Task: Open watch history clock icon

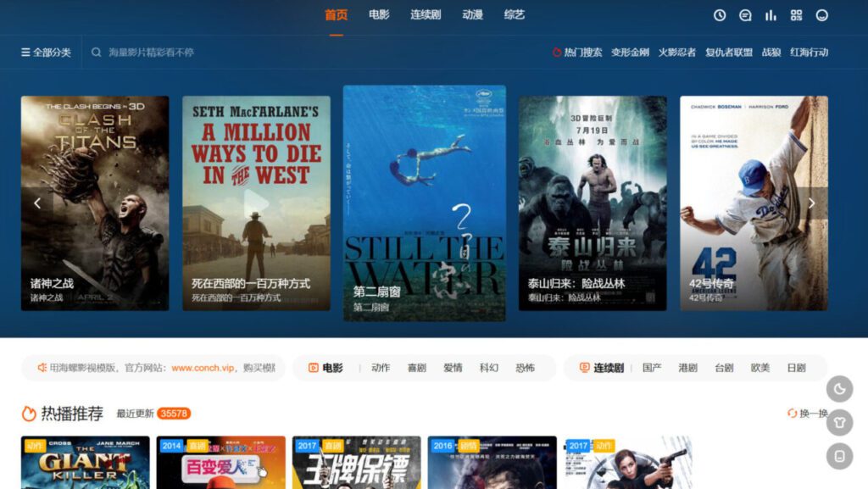Action: click(x=720, y=15)
